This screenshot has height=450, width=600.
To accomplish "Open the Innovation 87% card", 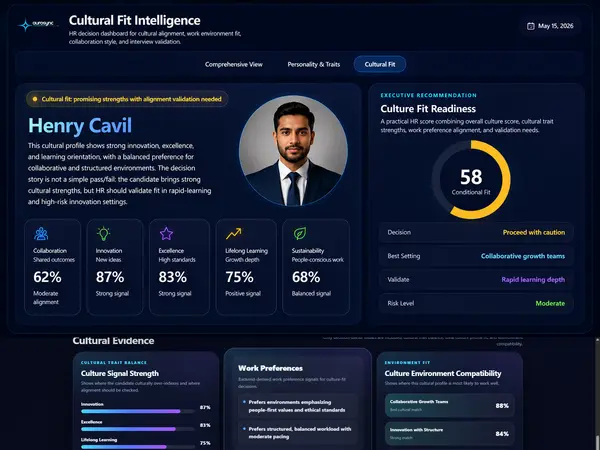I will 115,267.
